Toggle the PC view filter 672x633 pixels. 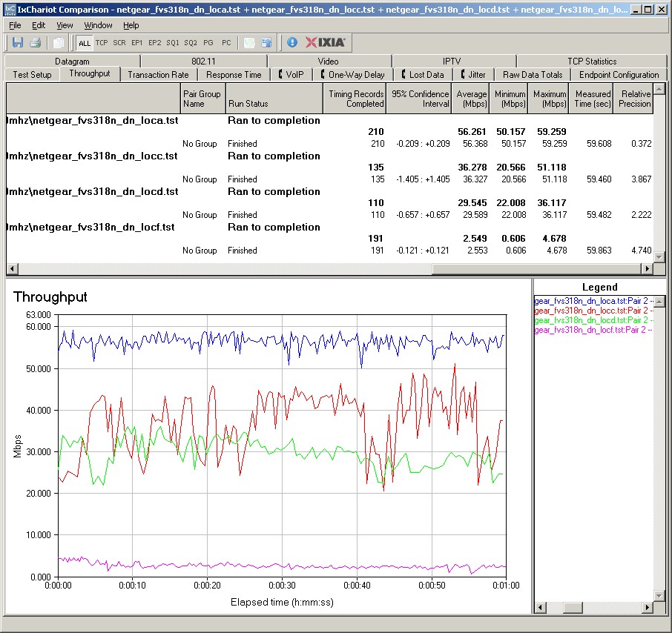(226, 42)
